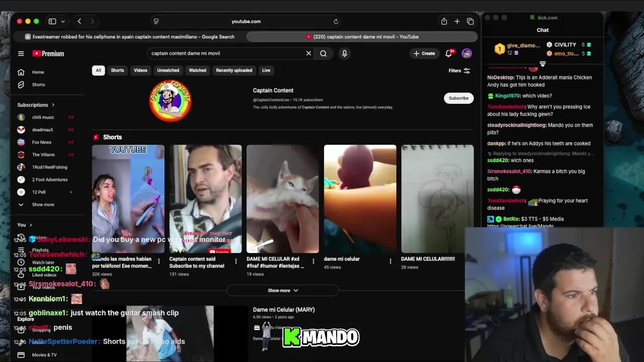Image resolution: width=644 pixels, height=362 pixels.
Task: Click the Kick logo in kick.com window
Action: coord(532,18)
